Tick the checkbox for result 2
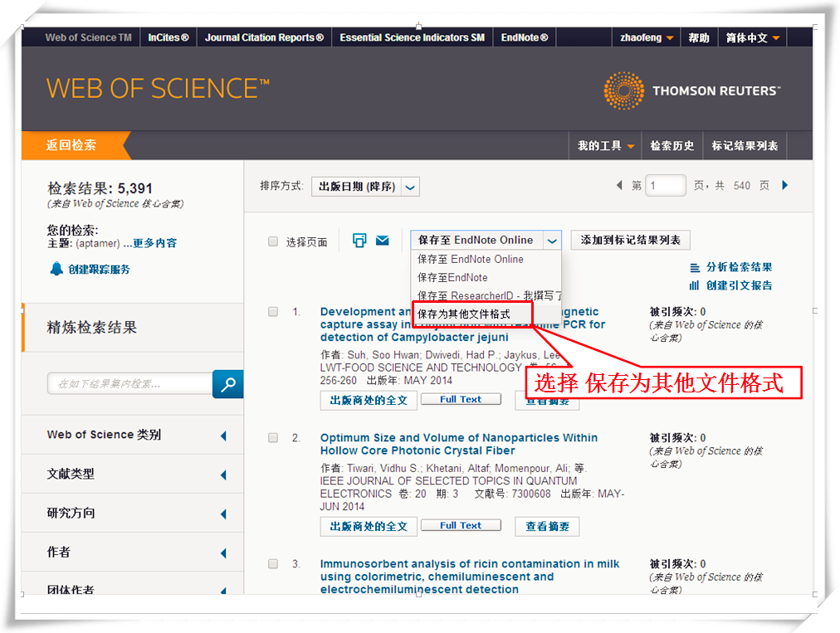The image size is (840, 633). coord(273,438)
